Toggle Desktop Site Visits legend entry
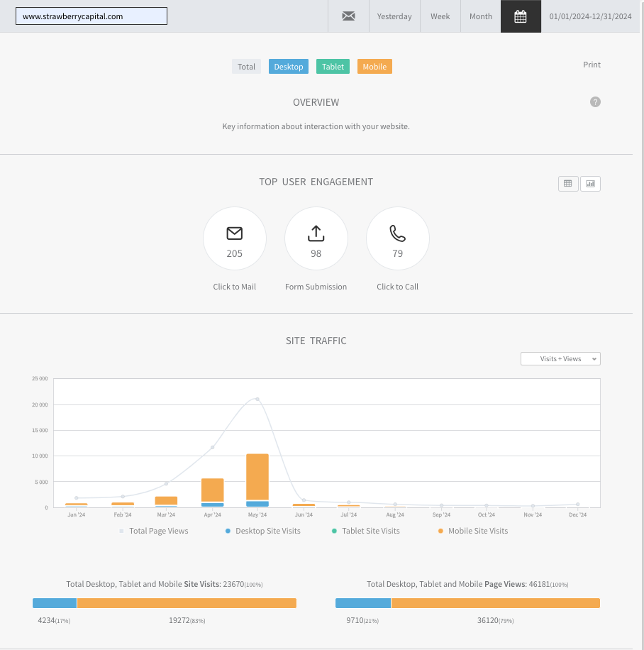 (x=262, y=531)
